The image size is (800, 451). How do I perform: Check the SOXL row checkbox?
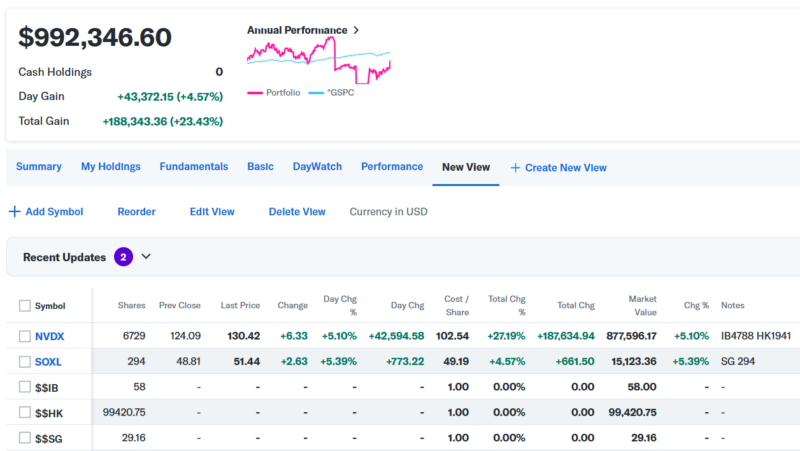(25, 362)
